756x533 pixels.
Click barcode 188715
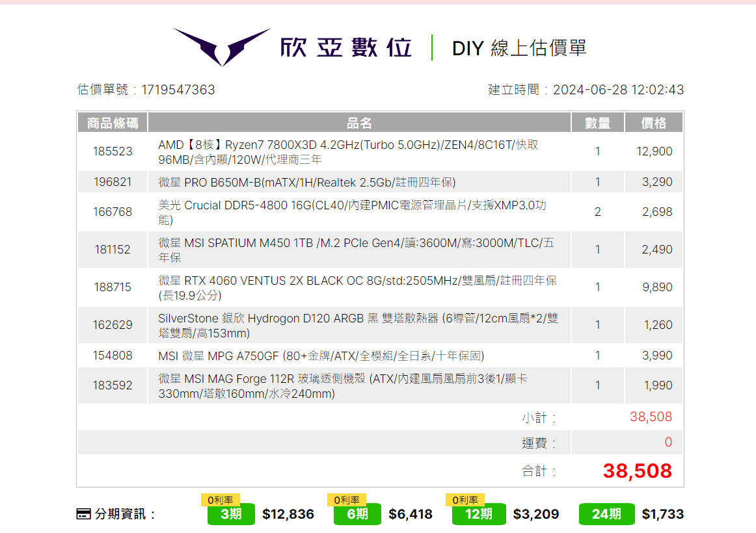pyautogui.click(x=113, y=287)
